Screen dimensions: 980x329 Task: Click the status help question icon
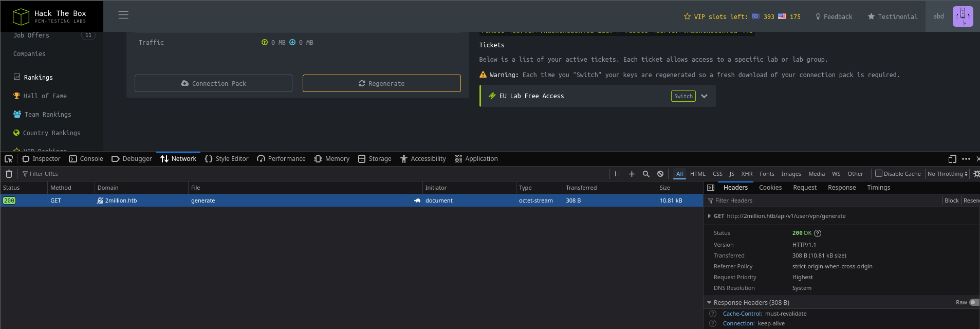point(818,233)
